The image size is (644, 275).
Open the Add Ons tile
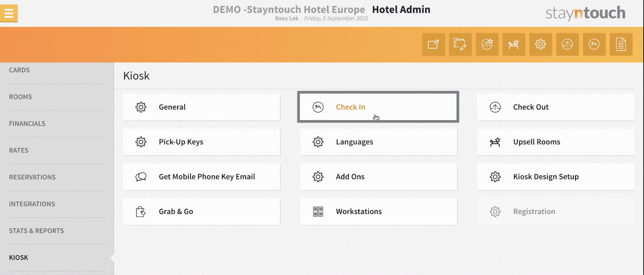point(379,177)
